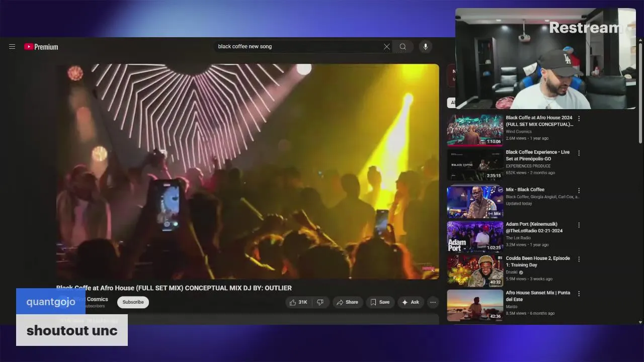This screenshot has height=362, width=644.
Task: Open Afro House Sunset Mix thumbnail
Action: tap(475, 305)
